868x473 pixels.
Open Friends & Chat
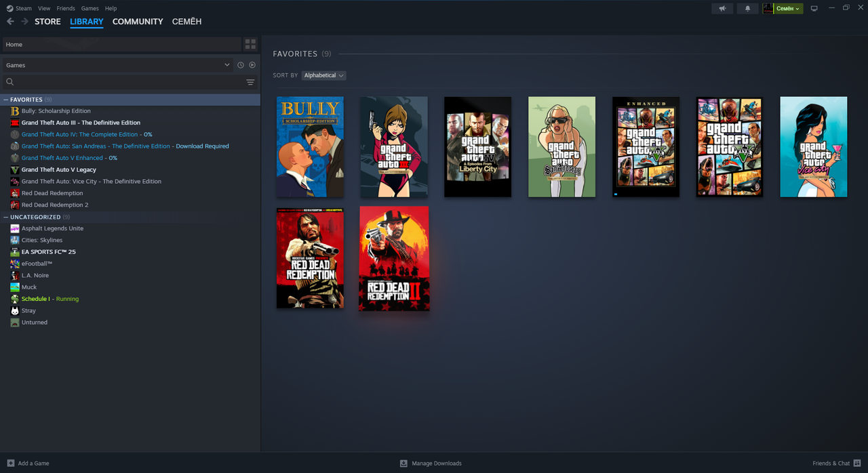pyautogui.click(x=836, y=464)
